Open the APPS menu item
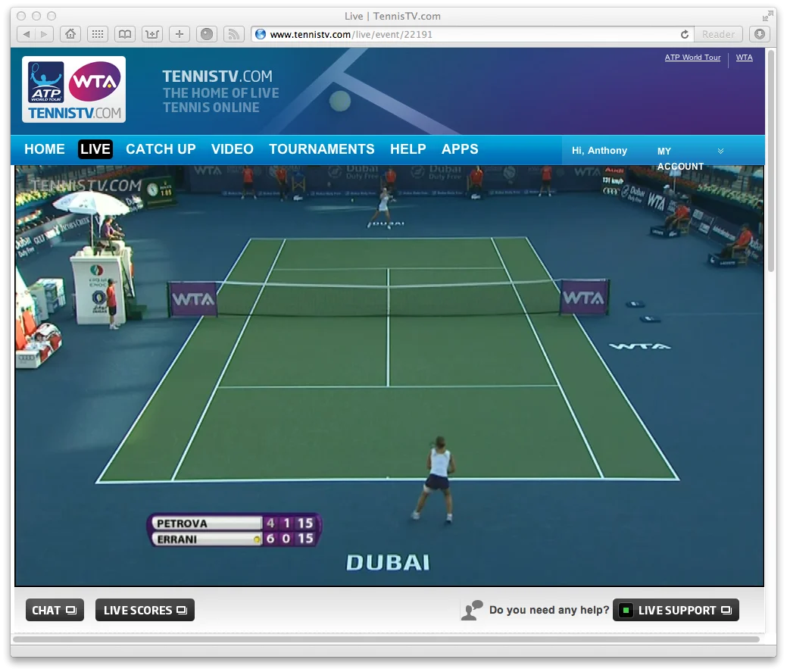 pos(460,149)
